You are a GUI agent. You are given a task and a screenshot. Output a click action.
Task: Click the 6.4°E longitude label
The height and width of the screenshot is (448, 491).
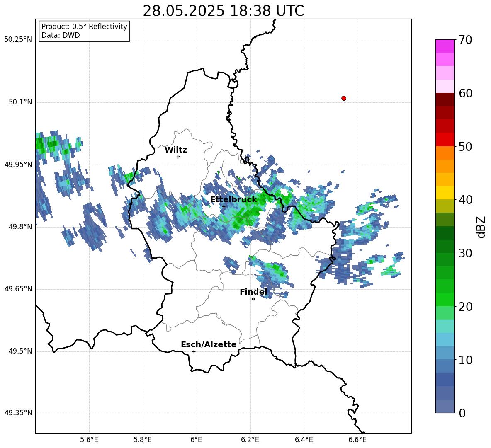(x=304, y=440)
